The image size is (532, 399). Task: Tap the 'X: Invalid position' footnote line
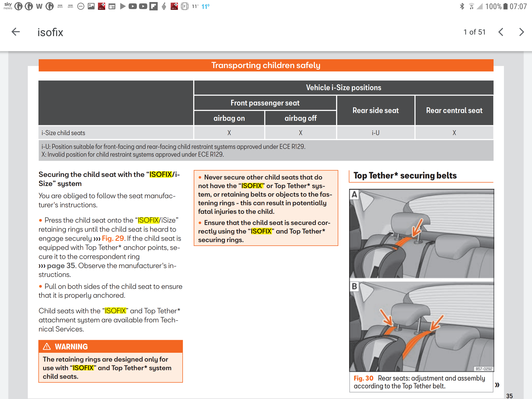[132, 154]
